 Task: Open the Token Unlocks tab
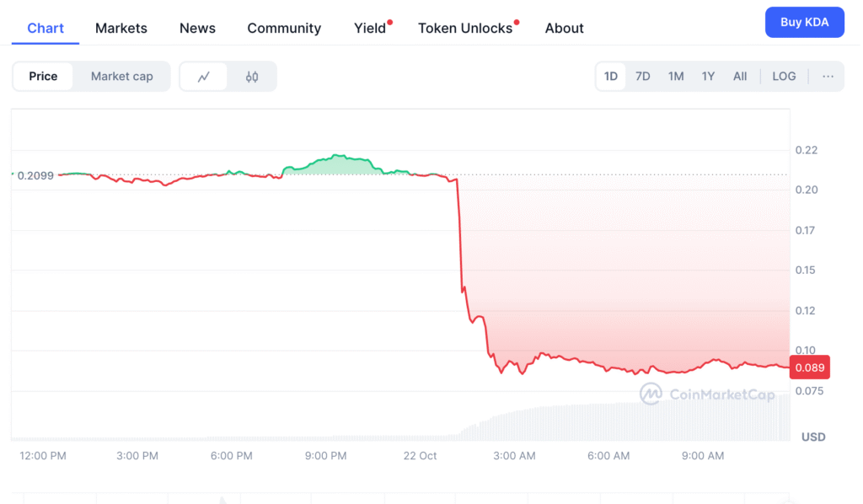tap(465, 29)
